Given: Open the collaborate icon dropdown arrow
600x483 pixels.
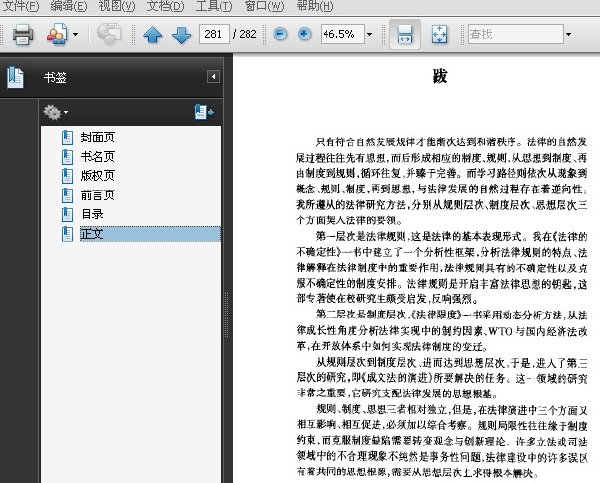Looking at the screenshot, I should tap(76, 34).
